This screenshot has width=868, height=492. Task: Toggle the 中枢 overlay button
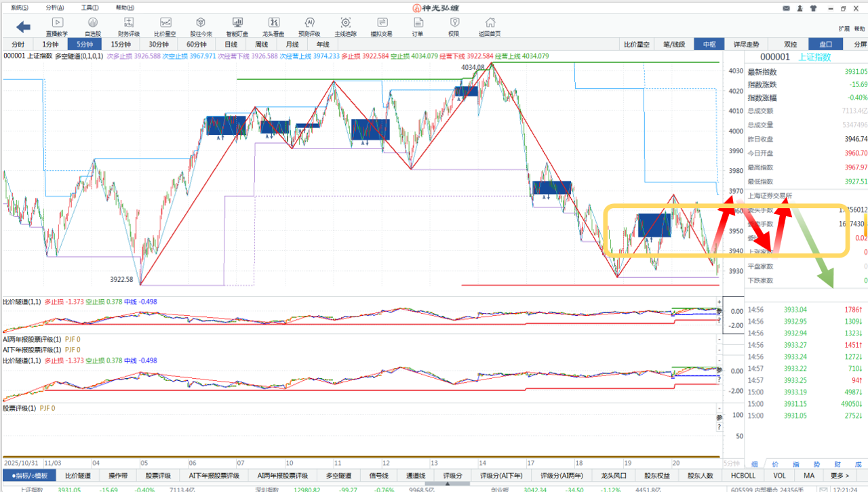pos(709,44)
